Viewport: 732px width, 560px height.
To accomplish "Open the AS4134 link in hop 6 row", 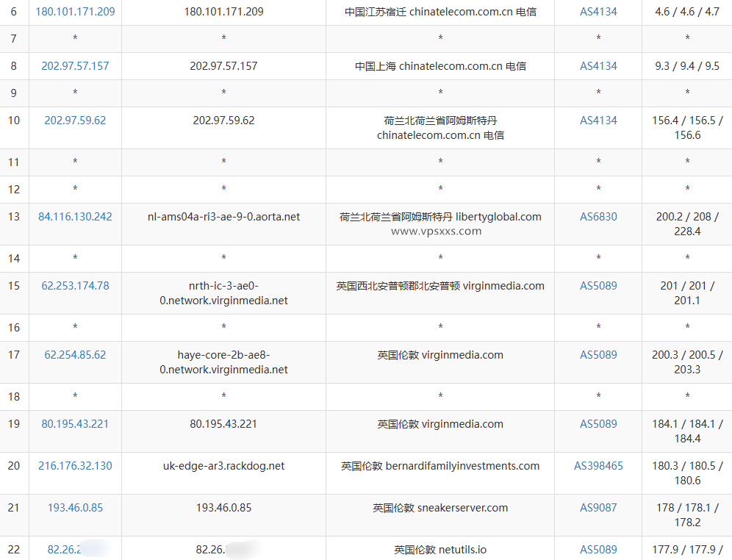I will pyautogui.click(x=598, y=12).
